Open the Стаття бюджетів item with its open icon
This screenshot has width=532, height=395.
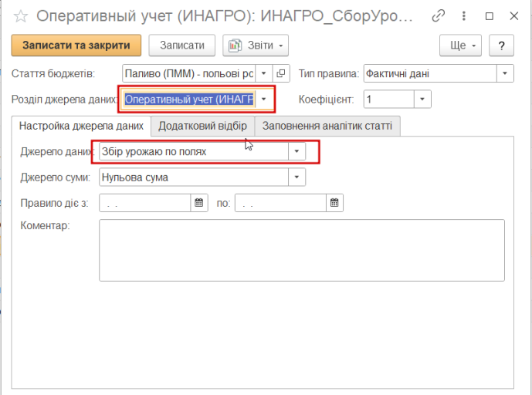tap(281, 73)
